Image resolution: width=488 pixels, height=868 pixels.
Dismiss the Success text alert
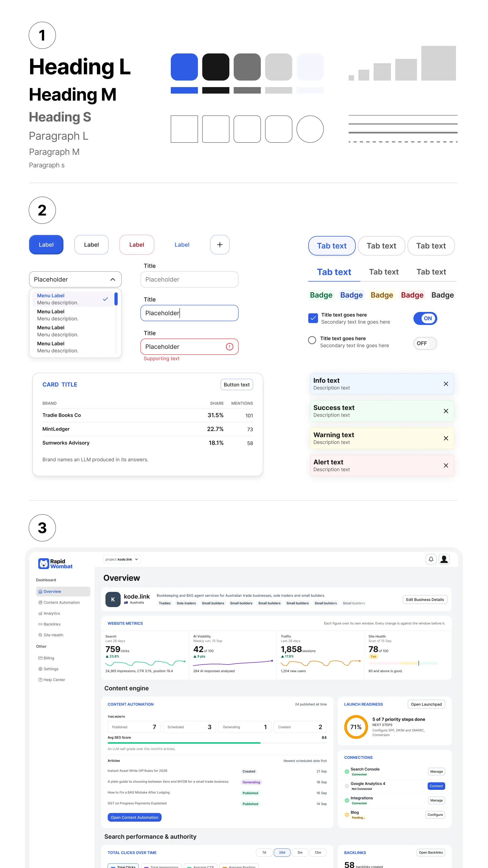point(445,411)
